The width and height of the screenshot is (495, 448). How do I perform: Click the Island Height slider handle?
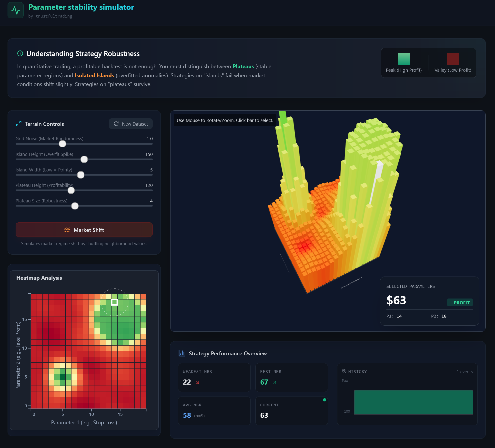[84, 159]
